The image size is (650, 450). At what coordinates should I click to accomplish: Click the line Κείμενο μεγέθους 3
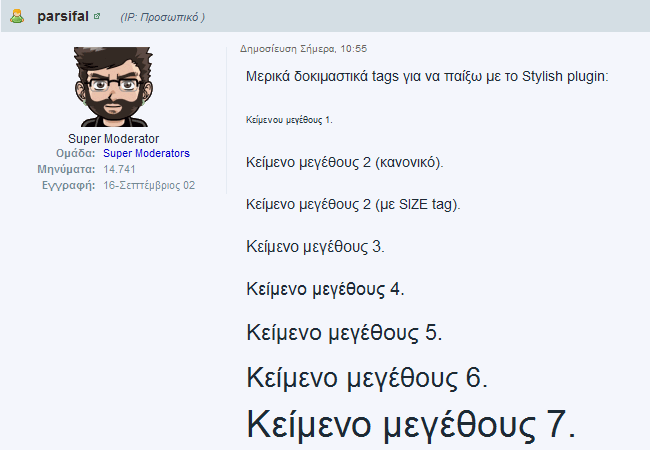(x=315, y=247)
